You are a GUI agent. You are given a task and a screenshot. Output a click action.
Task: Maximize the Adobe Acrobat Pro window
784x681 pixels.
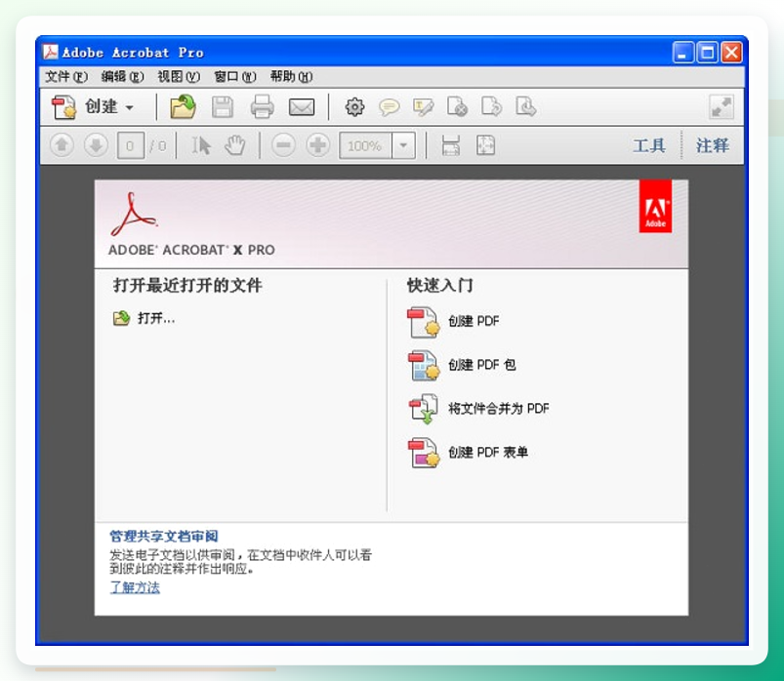[x=708, y=52]
